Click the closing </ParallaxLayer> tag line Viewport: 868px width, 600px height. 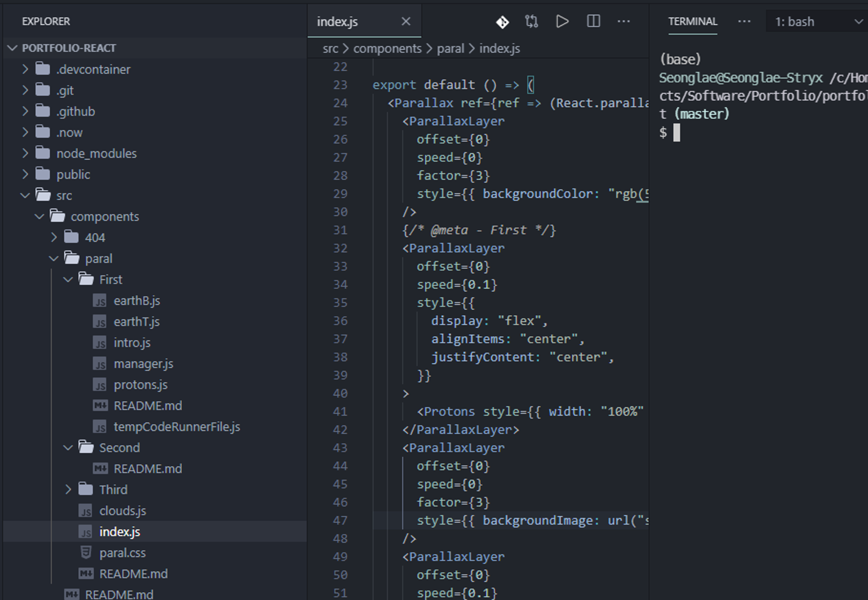coord(460,429)
